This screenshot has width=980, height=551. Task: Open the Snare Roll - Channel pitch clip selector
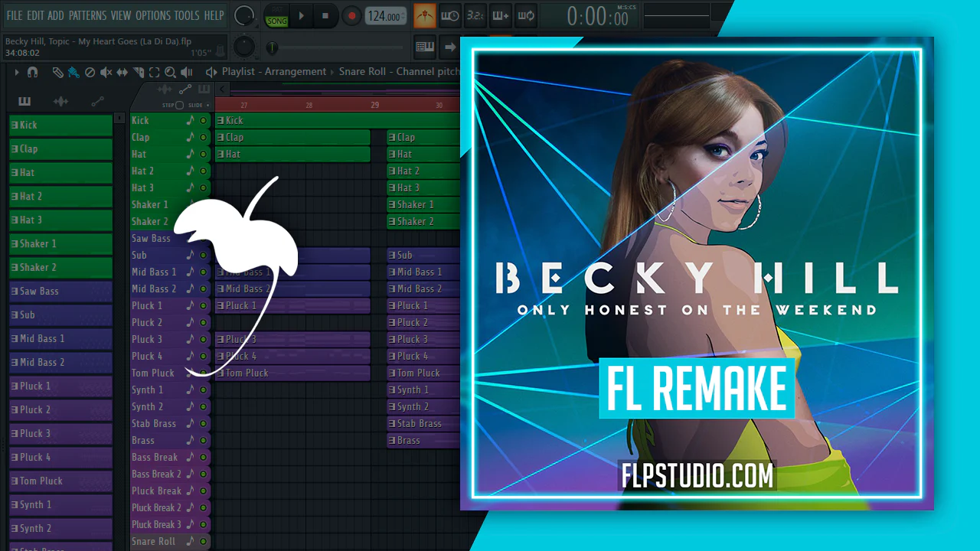(399, 72)
